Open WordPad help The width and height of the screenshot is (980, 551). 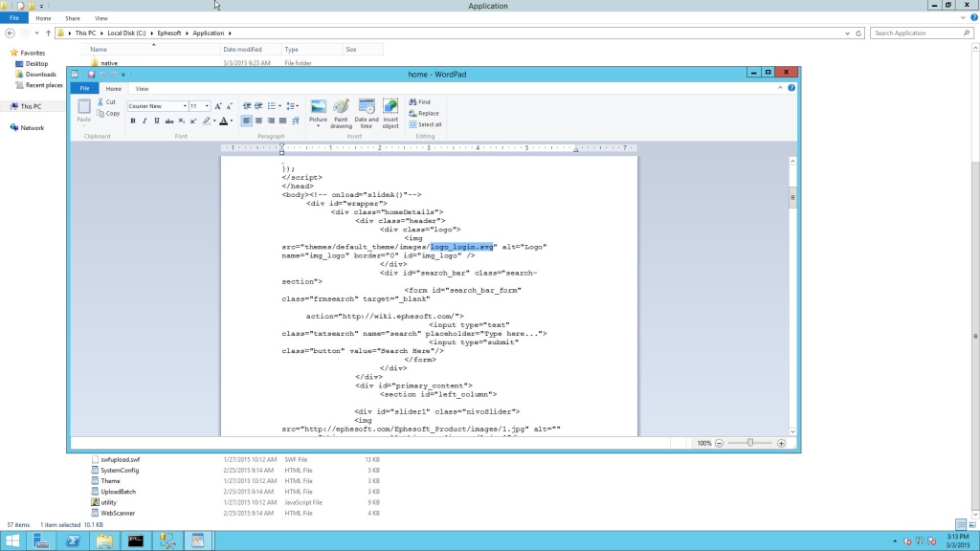pyautogui.click(x=791, y=88)
